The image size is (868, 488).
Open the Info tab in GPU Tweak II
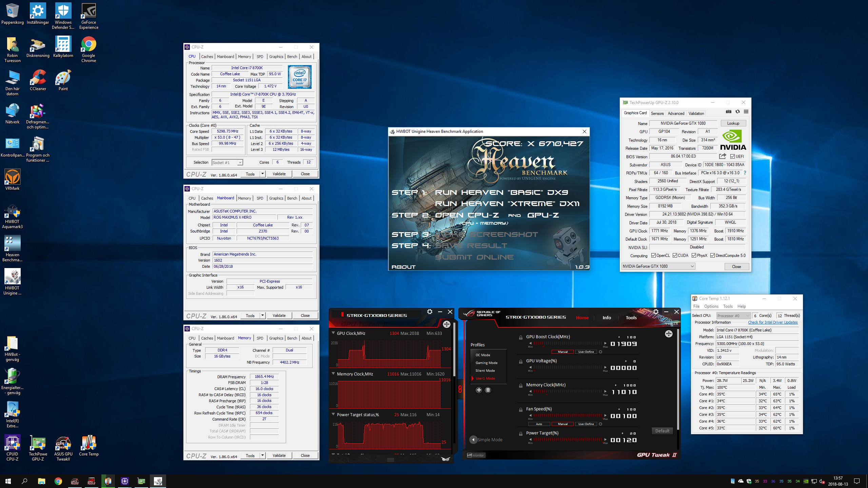[607, 318]
